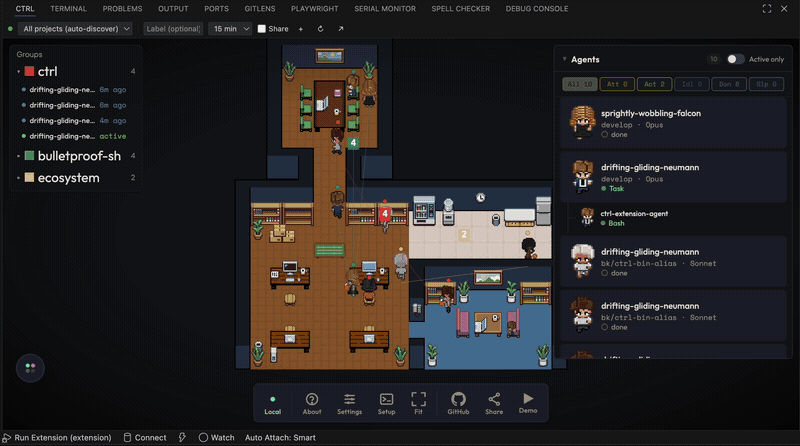Viewport: 800px width, 446px height.
Task: Click the Agents count badge 10
Action: 714,59
